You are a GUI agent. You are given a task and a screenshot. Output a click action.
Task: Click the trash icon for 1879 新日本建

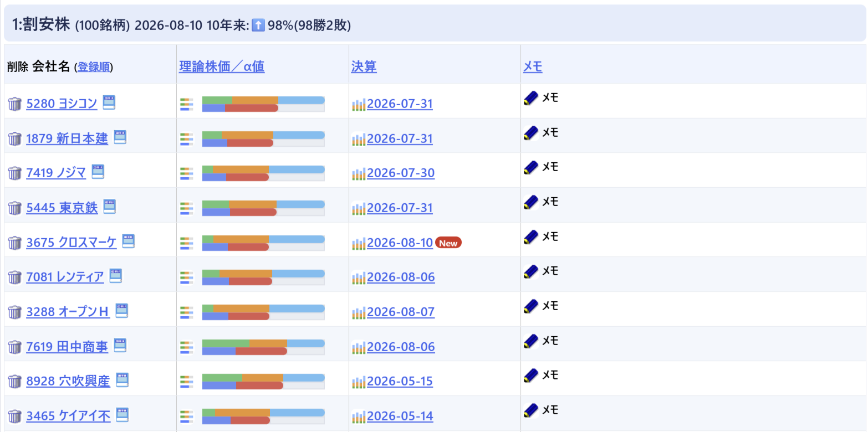14,138
